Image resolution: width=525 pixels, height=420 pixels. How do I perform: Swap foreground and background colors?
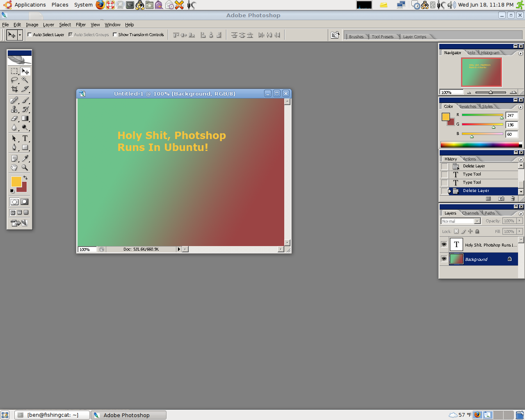[x=25, y=178]
